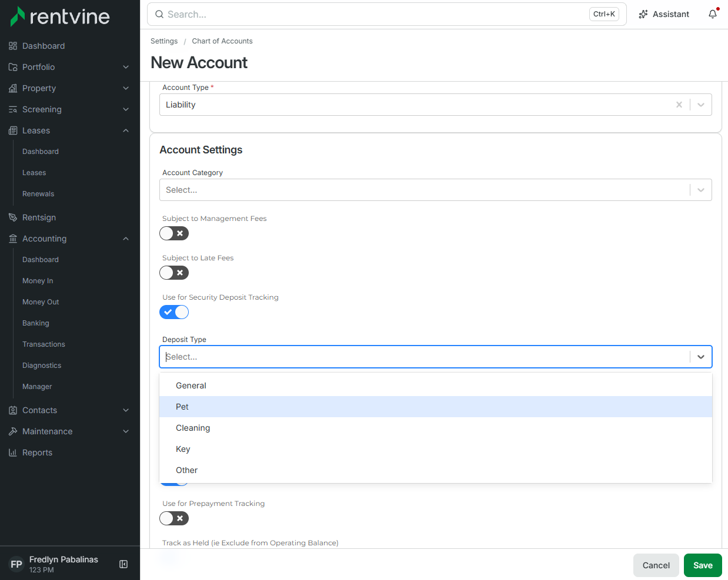Screen dimensions: 728x580
Task: Disable Use for Security Deposit Tracking
Action: click(x=174, y=312)
